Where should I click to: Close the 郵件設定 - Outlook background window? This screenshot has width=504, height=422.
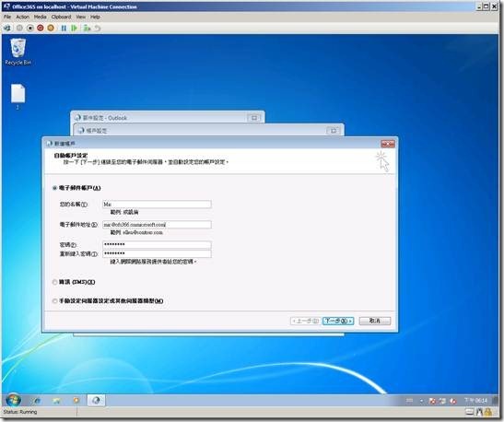click(x=254, y=118)
